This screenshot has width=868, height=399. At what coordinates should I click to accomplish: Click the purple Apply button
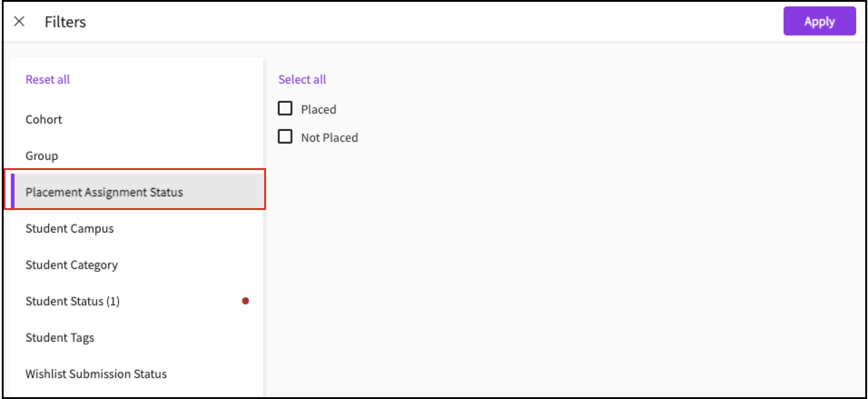(819, 21)
